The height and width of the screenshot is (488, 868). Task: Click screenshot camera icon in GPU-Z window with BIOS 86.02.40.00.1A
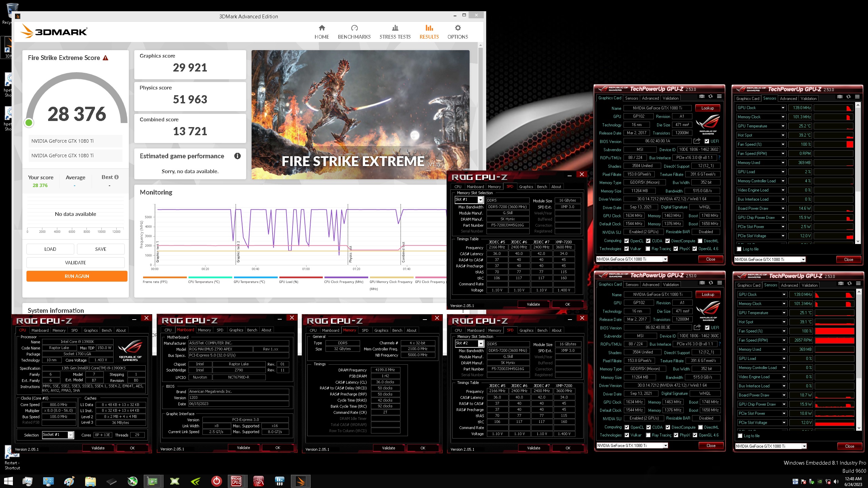[x=702, y=97]
